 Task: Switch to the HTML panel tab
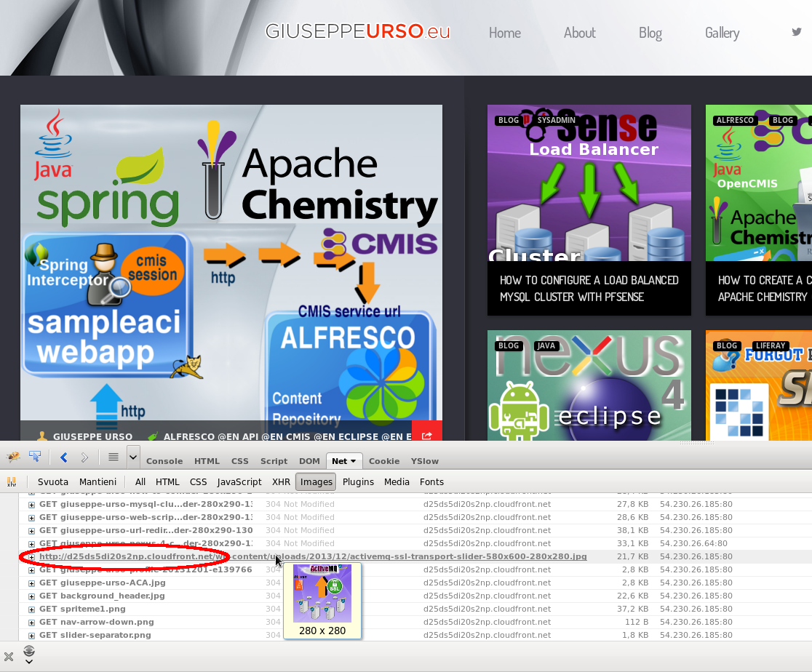[207, 461]
